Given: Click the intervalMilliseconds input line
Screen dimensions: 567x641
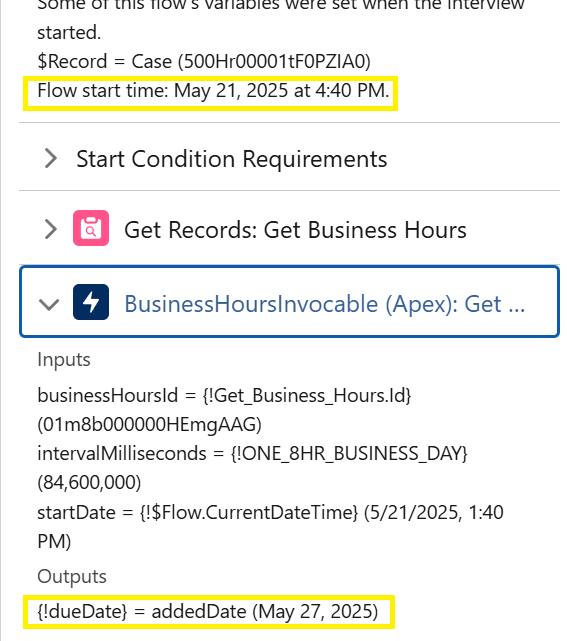Looking at the screenshot, I should pos(252,453).
